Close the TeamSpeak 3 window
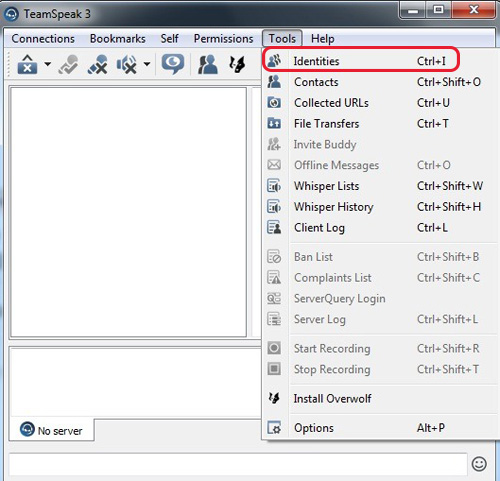 (474, 11)
